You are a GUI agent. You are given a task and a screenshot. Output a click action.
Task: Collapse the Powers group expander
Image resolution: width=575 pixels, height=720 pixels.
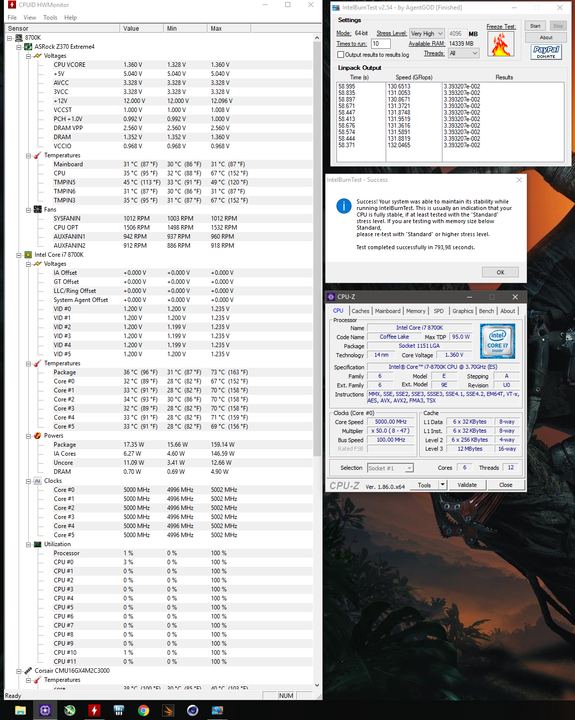[28, 436]
